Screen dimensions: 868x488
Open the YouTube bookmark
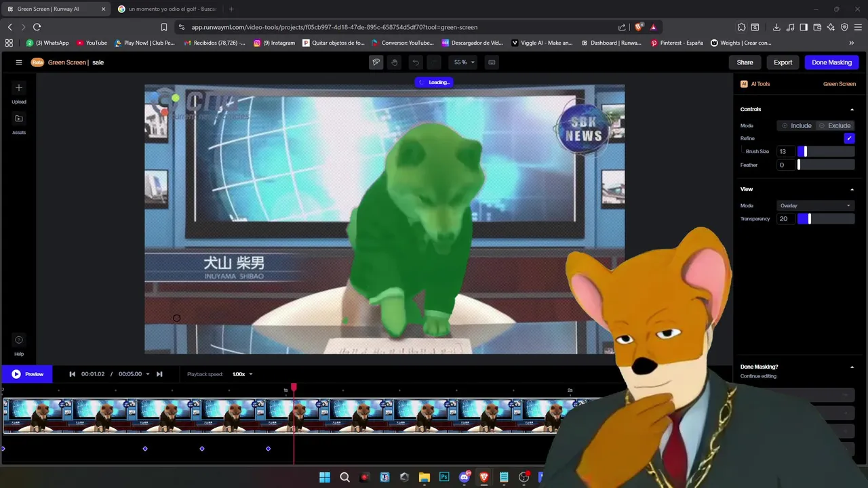click(92, 43)
